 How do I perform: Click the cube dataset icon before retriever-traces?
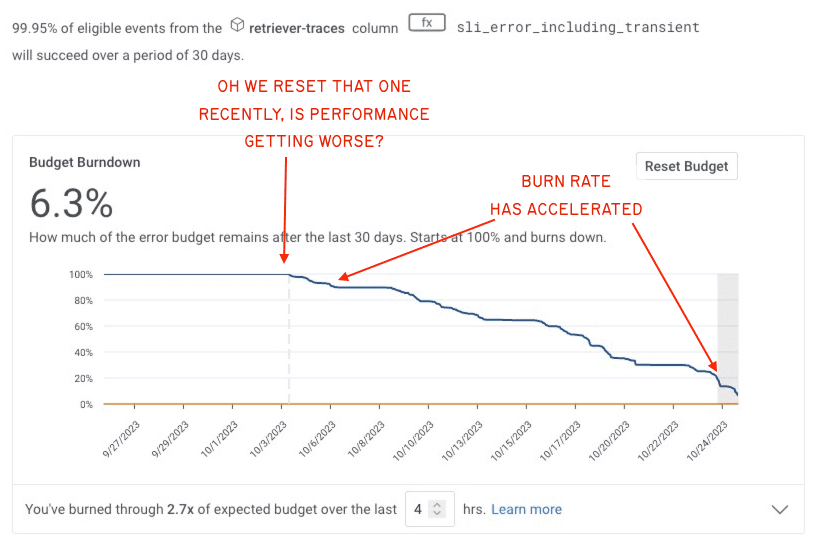pos(237,24)
